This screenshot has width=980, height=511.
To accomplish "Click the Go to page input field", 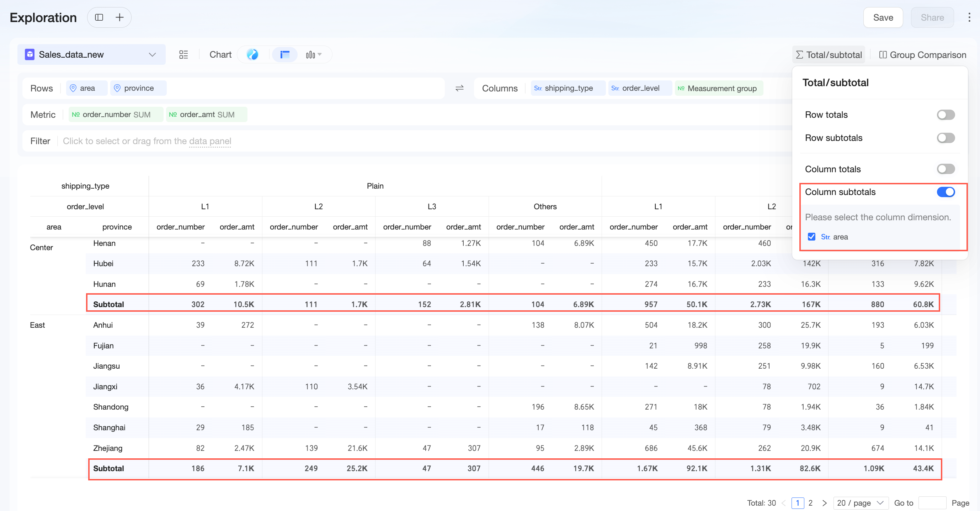I will (x=932, y=503).
